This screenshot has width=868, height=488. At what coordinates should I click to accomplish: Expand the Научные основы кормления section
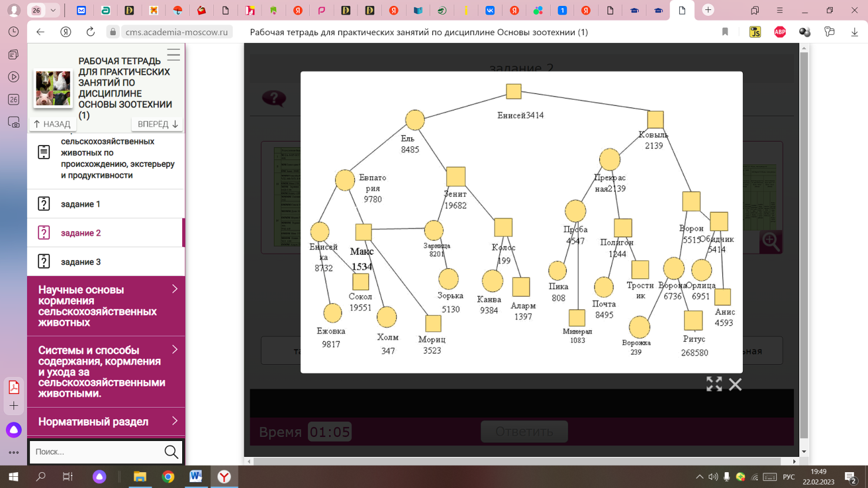[x=175, y=289]
